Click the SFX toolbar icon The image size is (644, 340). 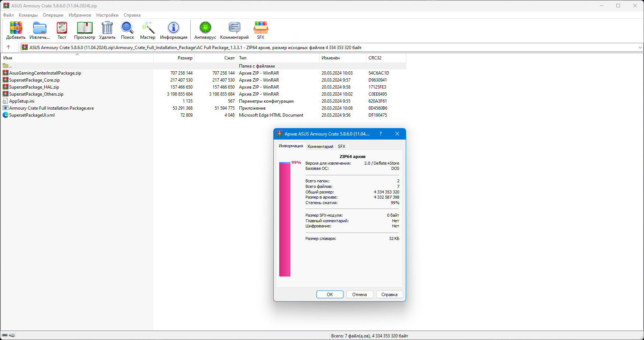click(x=260, y=30)
